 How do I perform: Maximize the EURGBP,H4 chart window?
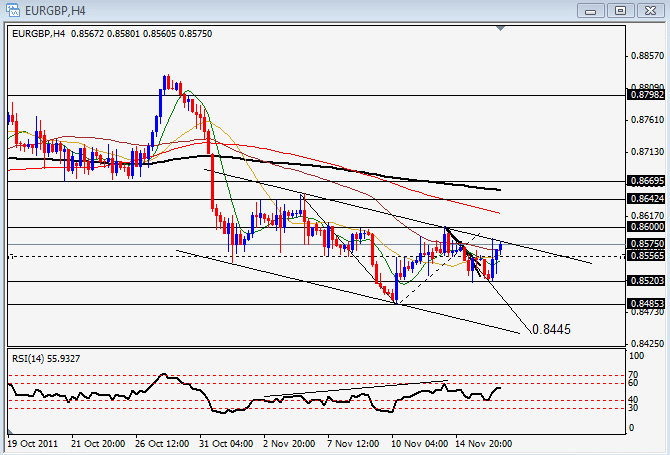pyautogui.click(x=620, y=11)
